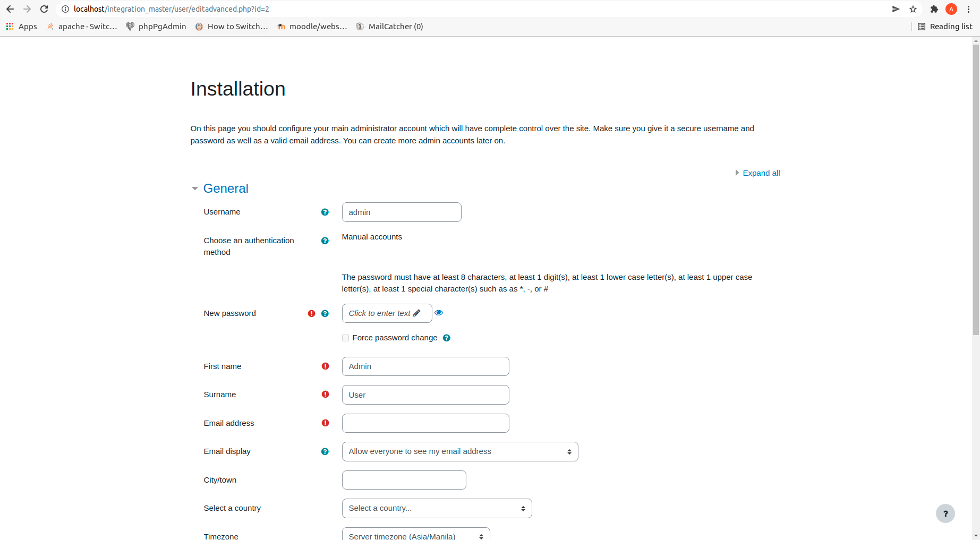Click the page vertical scrollbar thumb
The height and width of the screenshot is (540, 980).
(x=976, y=190)
